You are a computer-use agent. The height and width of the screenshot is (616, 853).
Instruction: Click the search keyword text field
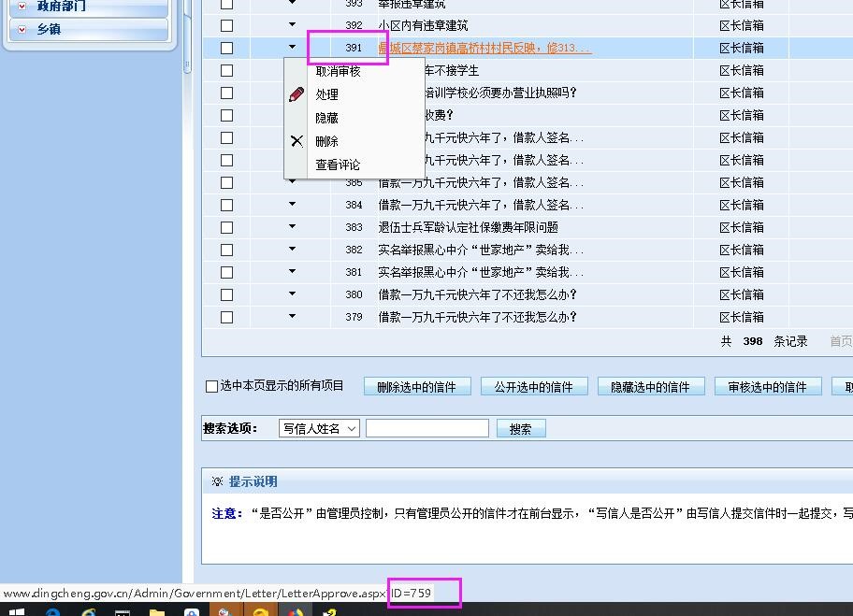(x=426, y=428)
